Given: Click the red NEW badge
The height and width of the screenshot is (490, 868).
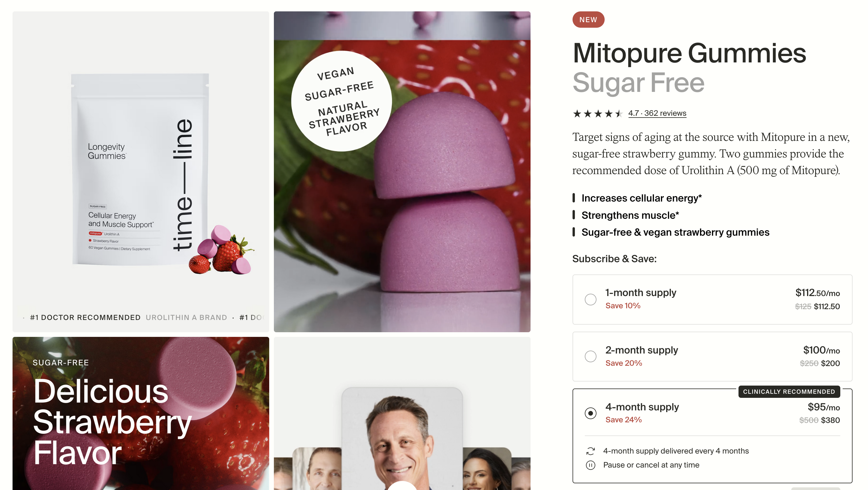Looking at the screenshot, I should coord(588,20).
